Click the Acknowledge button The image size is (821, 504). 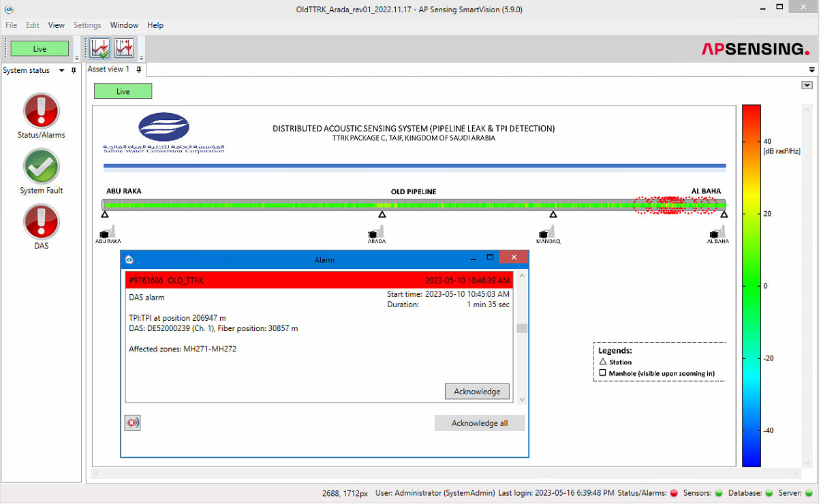click(477, 391)
